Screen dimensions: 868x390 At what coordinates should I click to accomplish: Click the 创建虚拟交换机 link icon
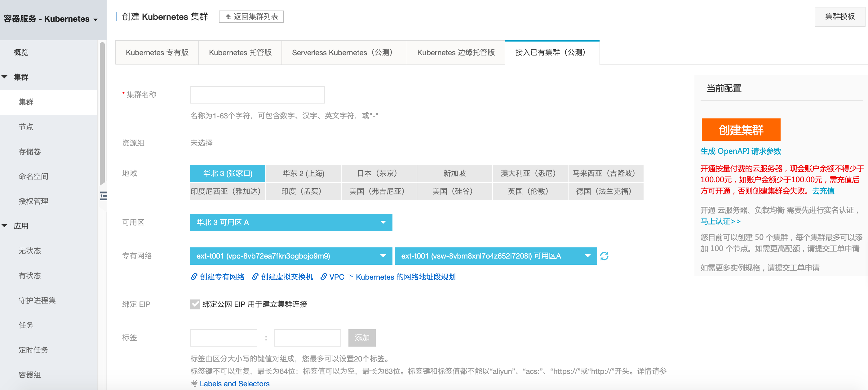pyautogui.click(x=255, y=277)
